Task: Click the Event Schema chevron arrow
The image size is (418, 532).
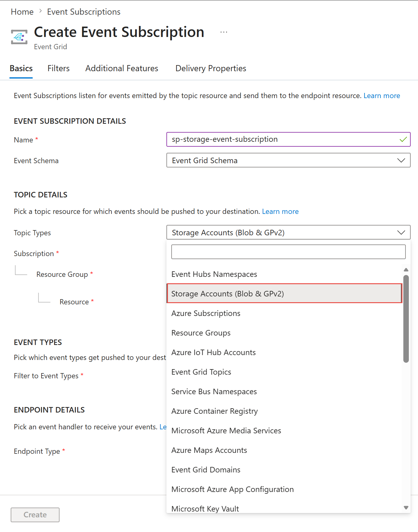Action: click(401, 160)
